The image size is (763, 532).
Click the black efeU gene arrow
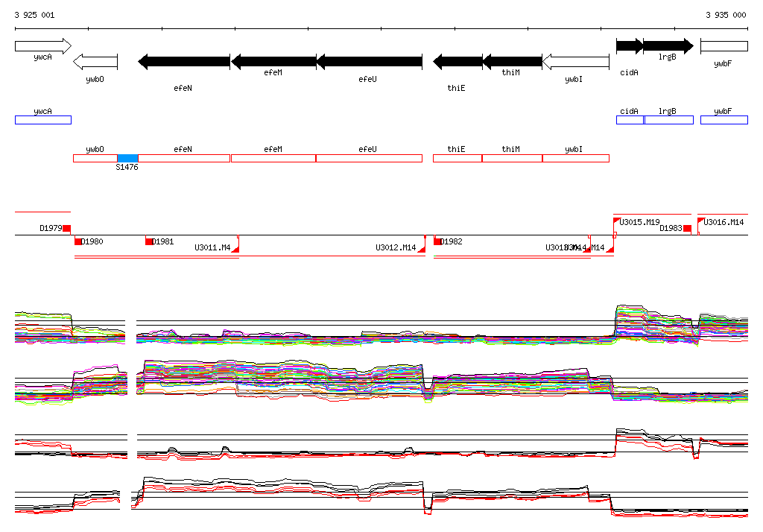369,62
